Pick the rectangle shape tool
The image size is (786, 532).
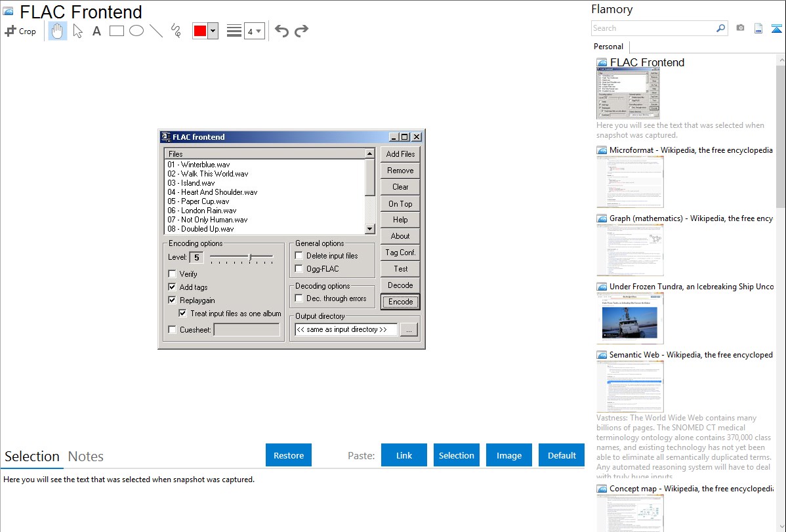pyautogui.click(x=116, y=31)
